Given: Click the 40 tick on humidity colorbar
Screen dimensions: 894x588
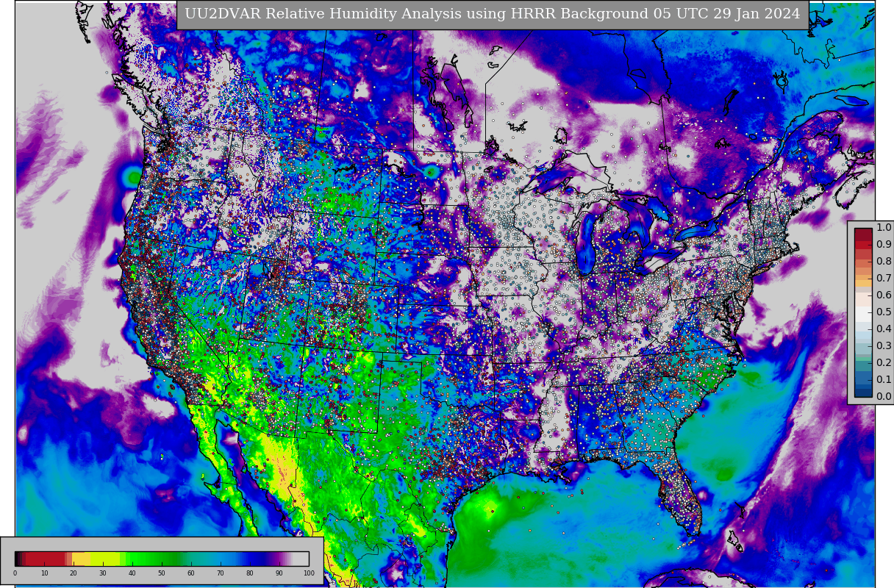Looking at the screenshot, I should [132, 573].
